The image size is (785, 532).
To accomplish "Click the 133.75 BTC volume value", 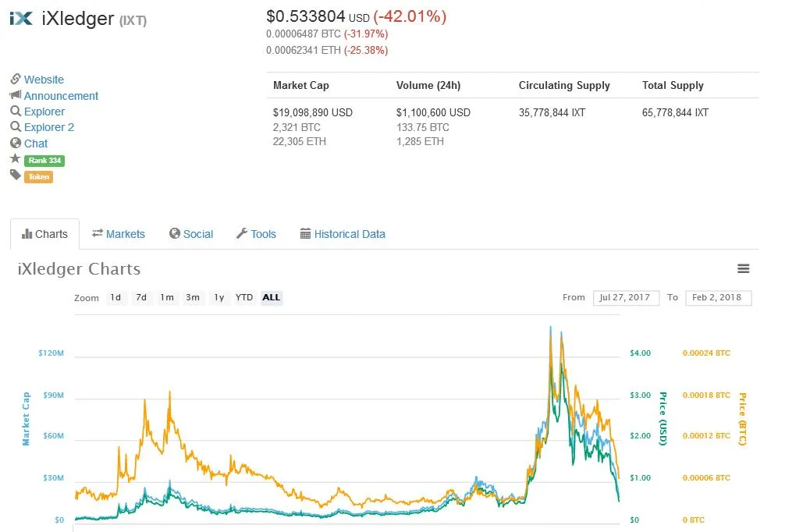I will [422, 127].
